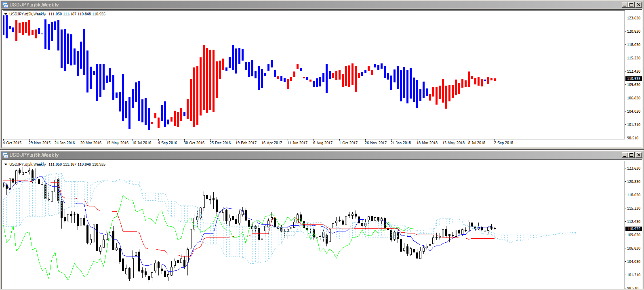The height and width of the screenshot is (290, 644).
Task: Click 109.630 on the Heiken Ashi chart price scale
Action: point(633,85)
